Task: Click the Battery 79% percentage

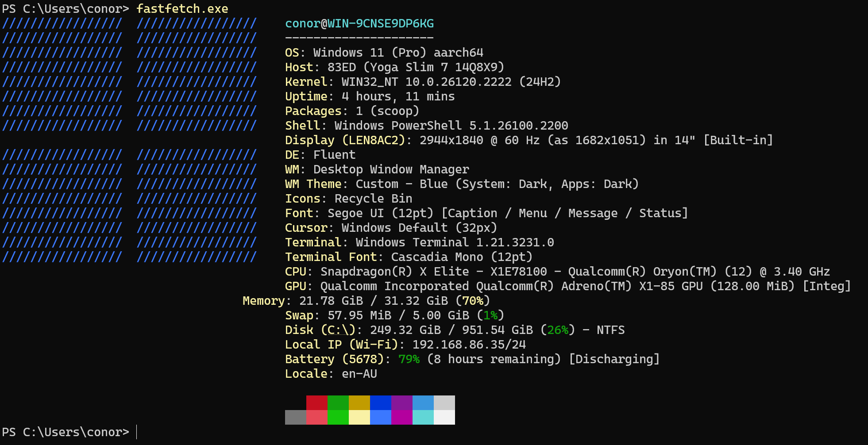Action: point(409,359)
